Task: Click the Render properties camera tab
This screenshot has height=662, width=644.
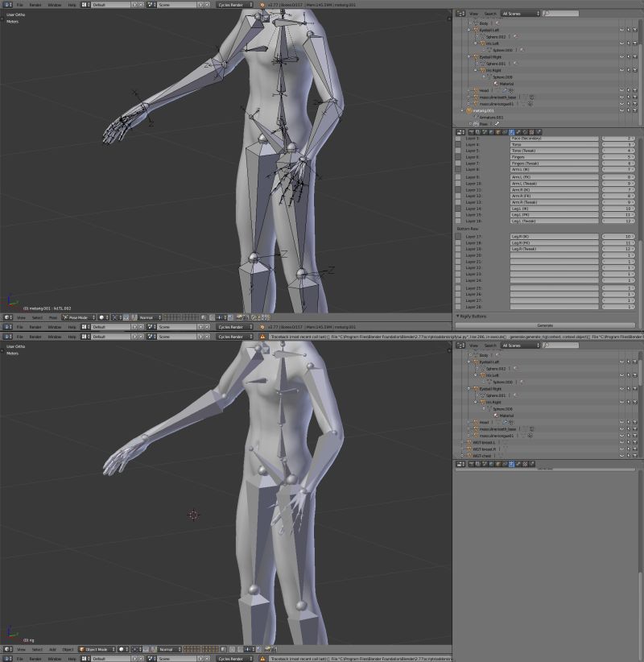Action: pos(472,131)
